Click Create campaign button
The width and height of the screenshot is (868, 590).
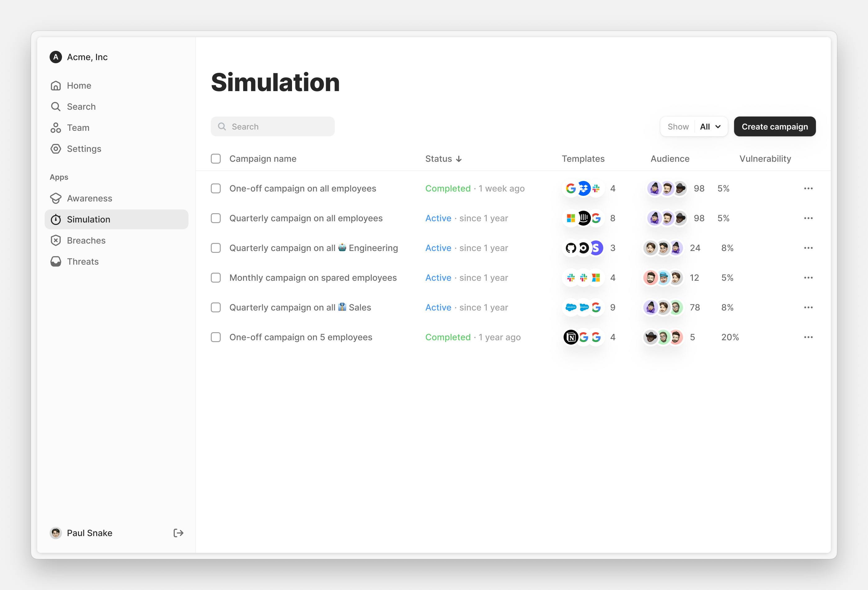pos(774,126)
